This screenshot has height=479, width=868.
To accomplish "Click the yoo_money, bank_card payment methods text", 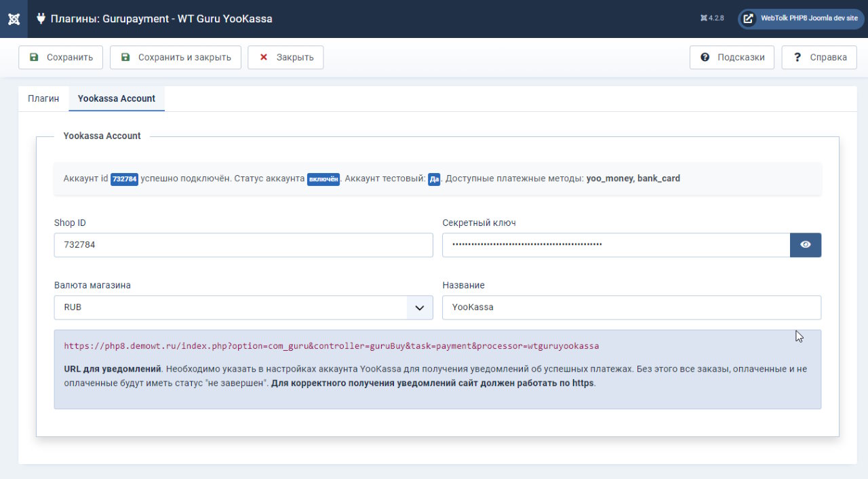I will 633,178.
